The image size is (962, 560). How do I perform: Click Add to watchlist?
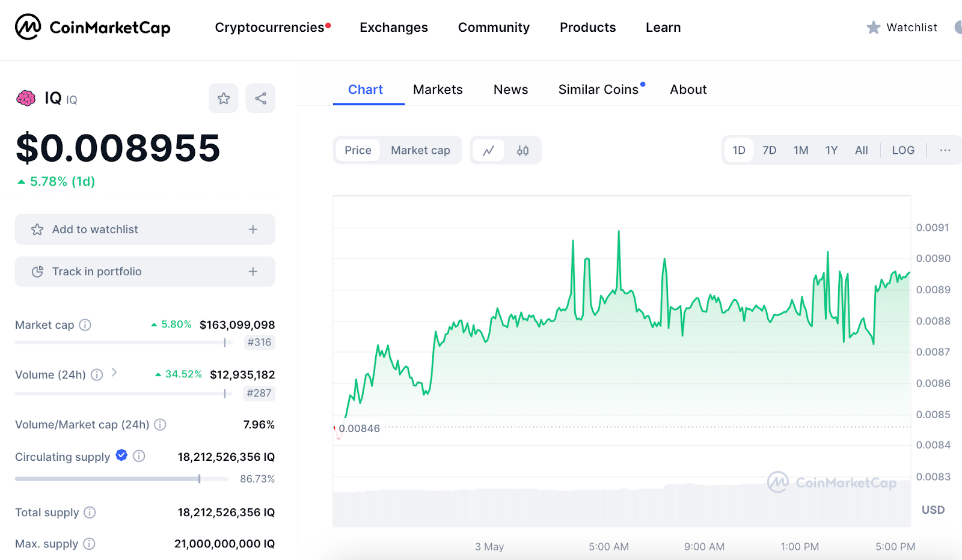point(144,229)
